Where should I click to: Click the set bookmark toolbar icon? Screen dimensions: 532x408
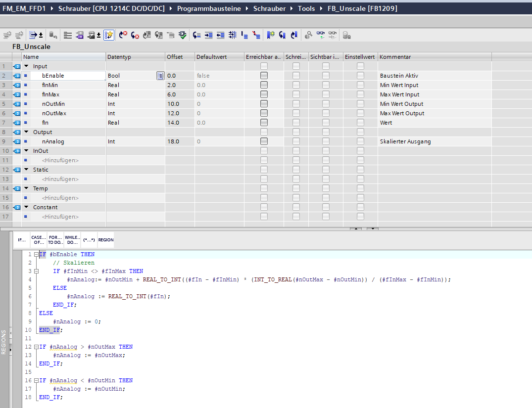[270, 35]
